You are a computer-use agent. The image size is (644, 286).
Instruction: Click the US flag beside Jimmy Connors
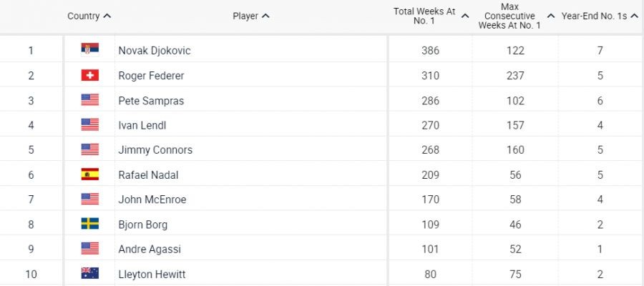point(89,149)
